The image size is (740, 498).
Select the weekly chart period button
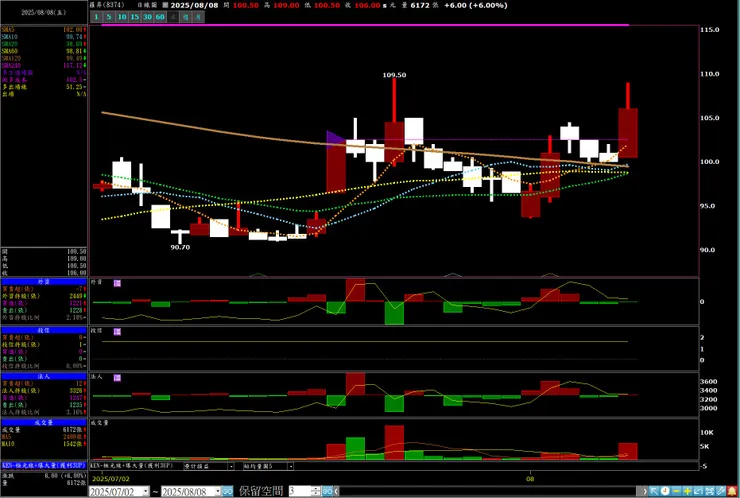coord(186,17)
